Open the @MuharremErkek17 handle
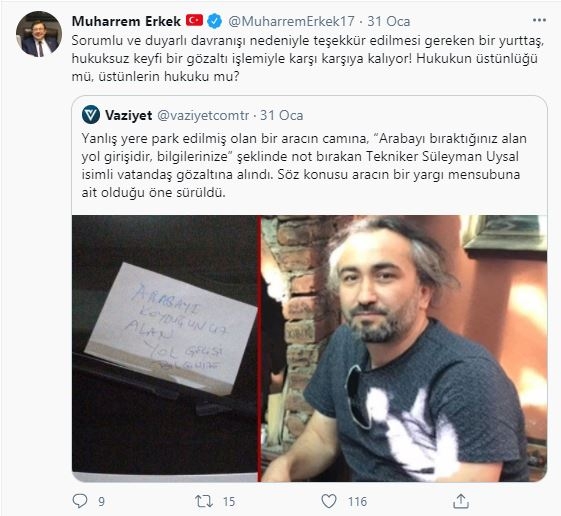Image resolution: width=561 pixels, height=516 pixels. coord(291,21)
